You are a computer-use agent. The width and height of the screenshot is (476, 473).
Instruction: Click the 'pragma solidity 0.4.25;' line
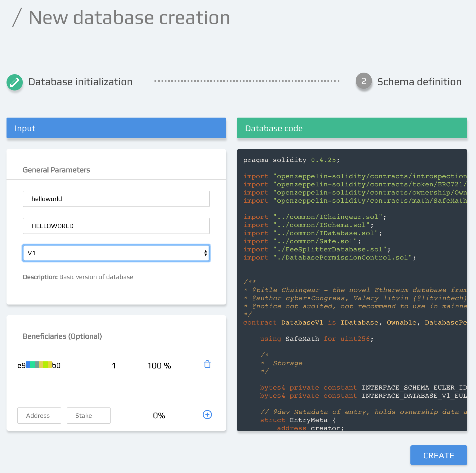point(291,160)
